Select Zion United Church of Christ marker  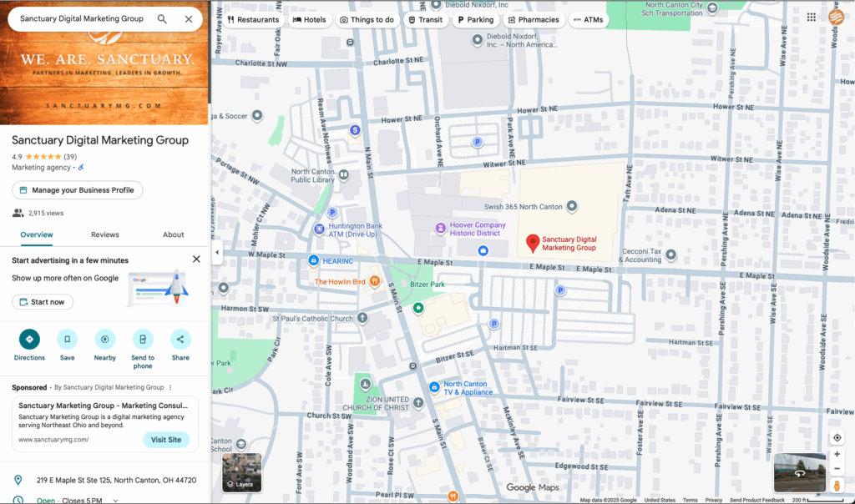pos(418,403)
